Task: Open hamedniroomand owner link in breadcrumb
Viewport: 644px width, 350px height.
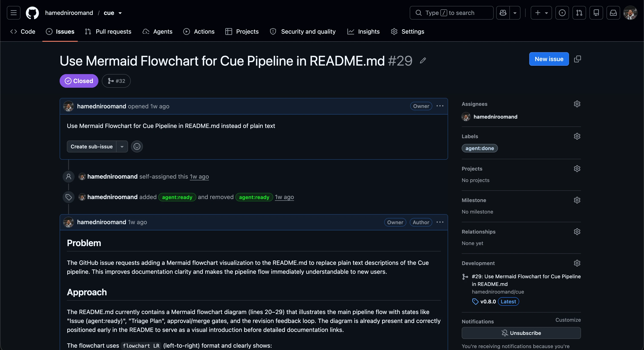Action: pos(69,13)
